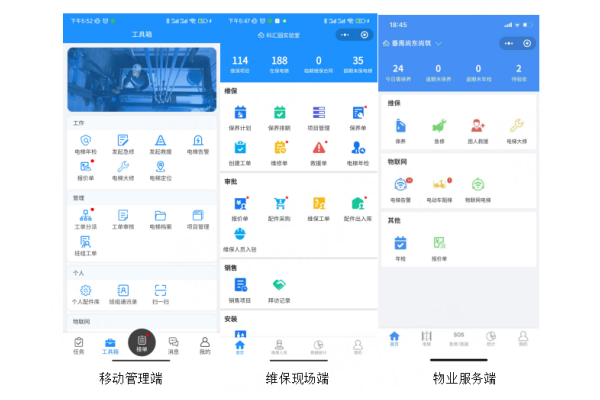
Task: Open the 班组工单 icon
Action: tap(86, 242)
